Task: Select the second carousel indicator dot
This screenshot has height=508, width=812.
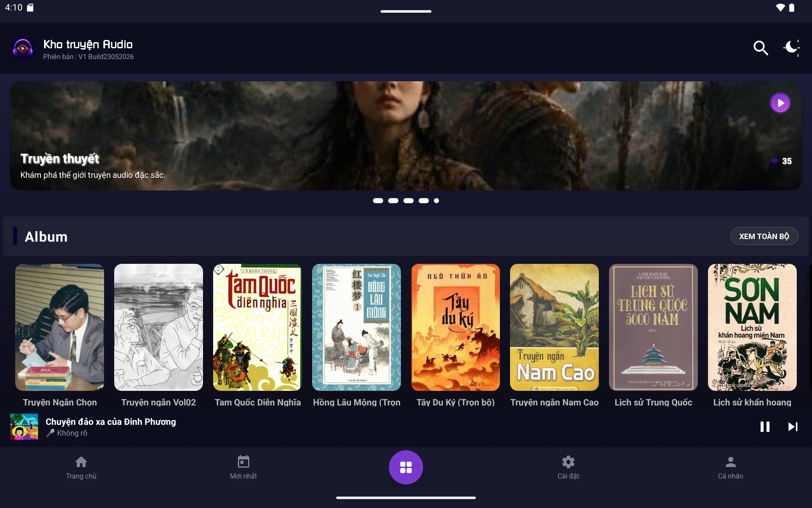Action: pyautogui.click(x=393, y=201)
